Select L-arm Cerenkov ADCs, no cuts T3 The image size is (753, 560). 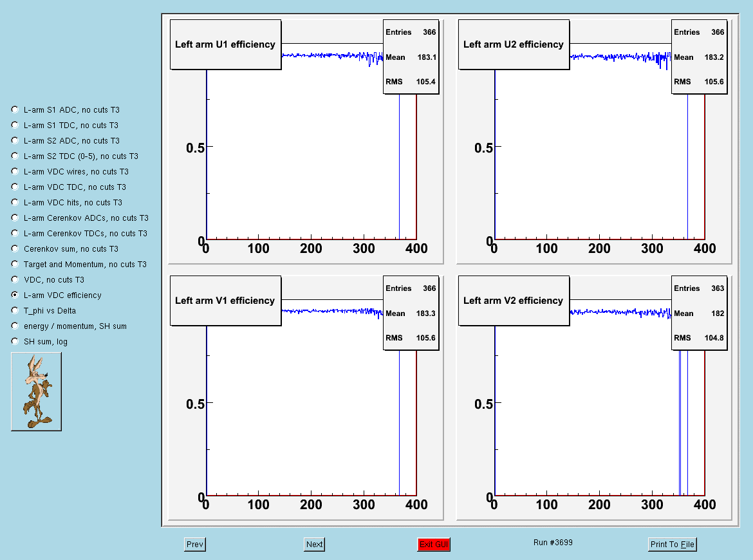[x=15, y=218]
